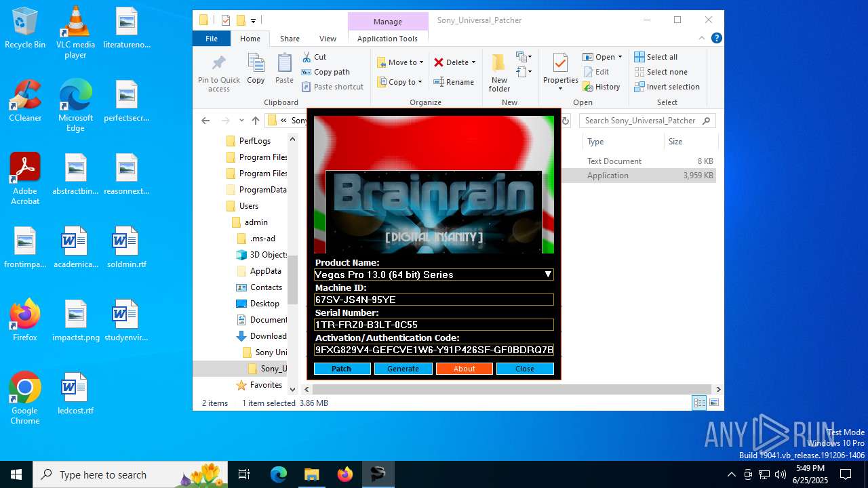Click the Cut scissors icon
This screenshot has height=488, width=868.
click(x=307, y=57)
